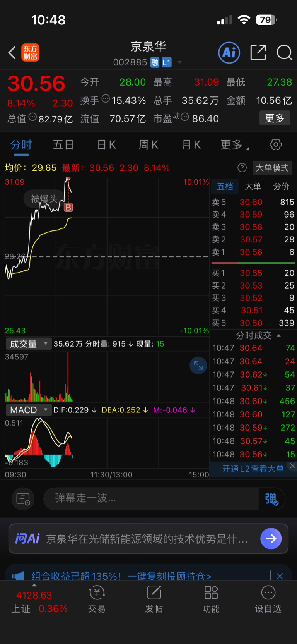Close the 组合收益 promotion banner
Viewport: 297px width, 644px height.
(280, 576)
